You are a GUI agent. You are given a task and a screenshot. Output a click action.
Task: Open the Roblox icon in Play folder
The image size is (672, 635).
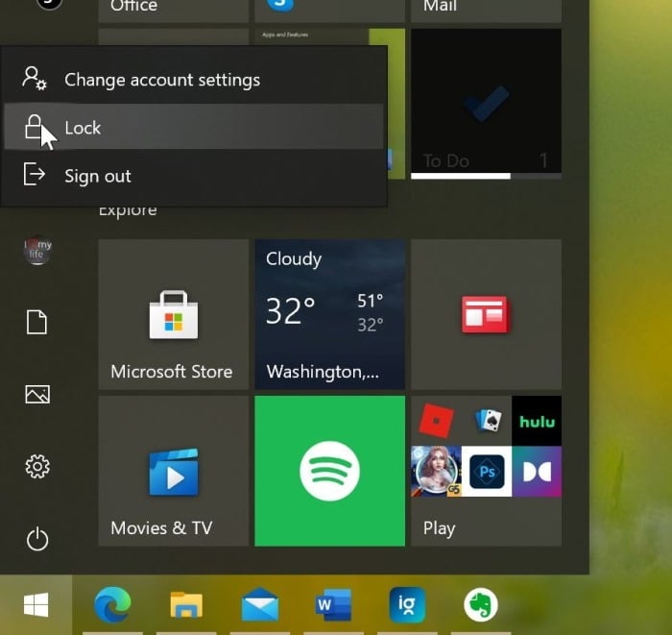pos(436,421)
